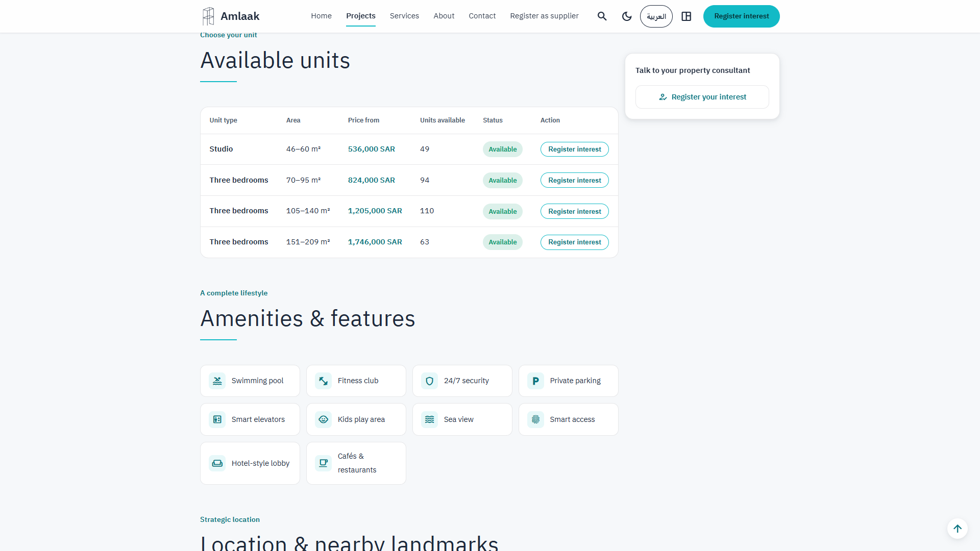980x551 pixels.
Task: Open the Projects menu item
Action: 361,16
